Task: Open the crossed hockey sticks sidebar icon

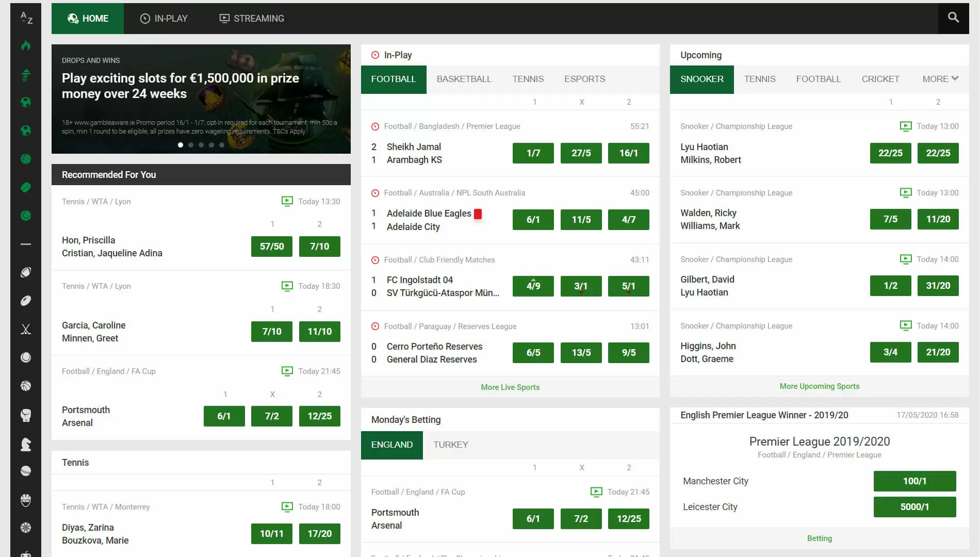Action: point(26,329)
